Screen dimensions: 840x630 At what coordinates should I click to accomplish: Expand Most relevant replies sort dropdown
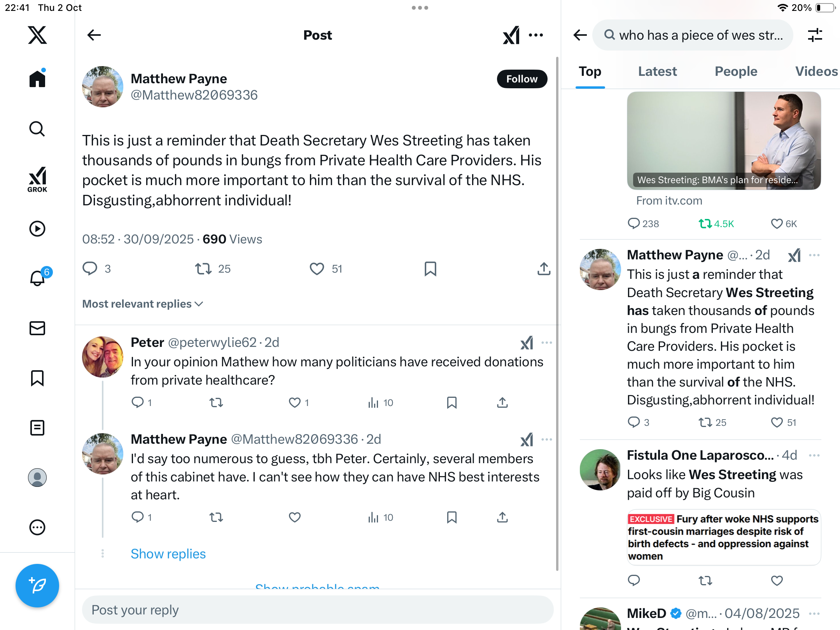tap(143, 304)
